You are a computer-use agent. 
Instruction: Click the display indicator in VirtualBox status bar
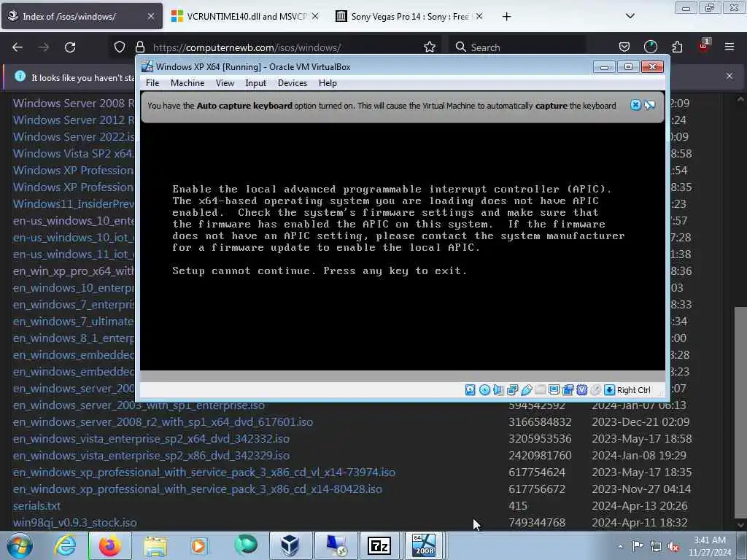[554, 390]
